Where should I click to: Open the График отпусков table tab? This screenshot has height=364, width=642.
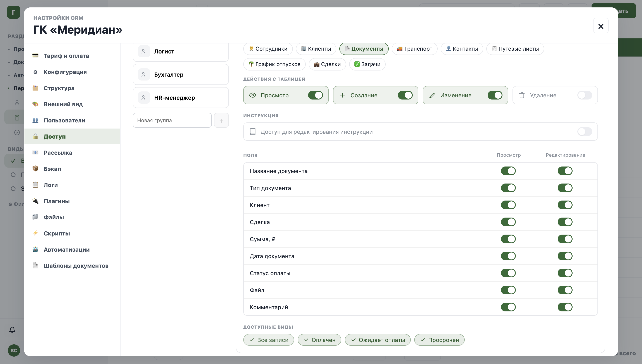click(x=274, y=64)
